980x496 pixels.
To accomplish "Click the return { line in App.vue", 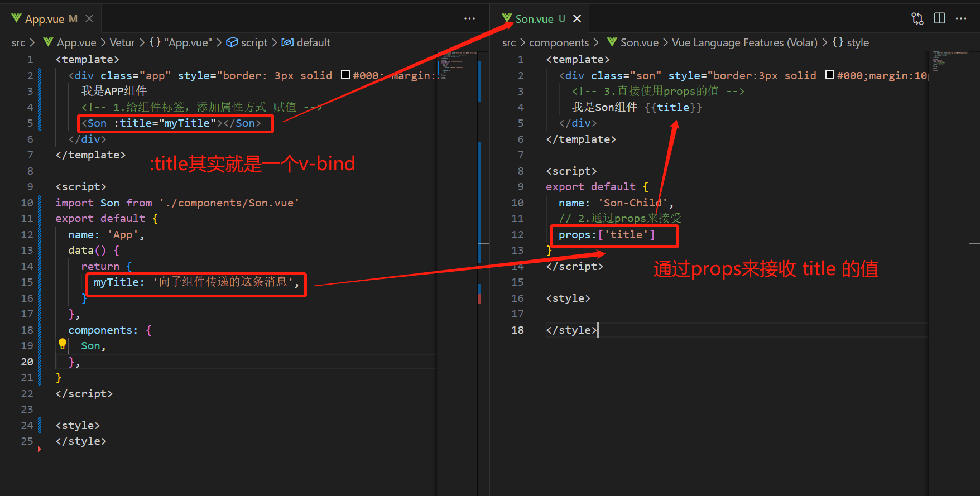I will tap(107, 266).
